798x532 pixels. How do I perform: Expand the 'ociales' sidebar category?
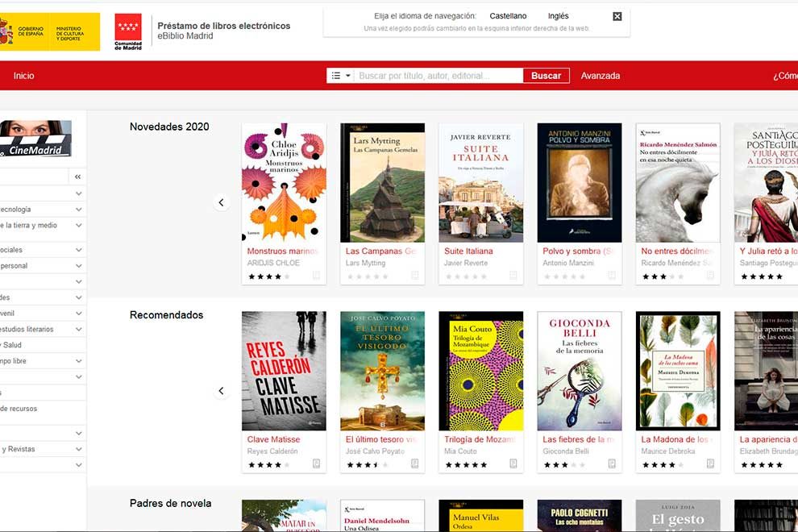(78, 250)
